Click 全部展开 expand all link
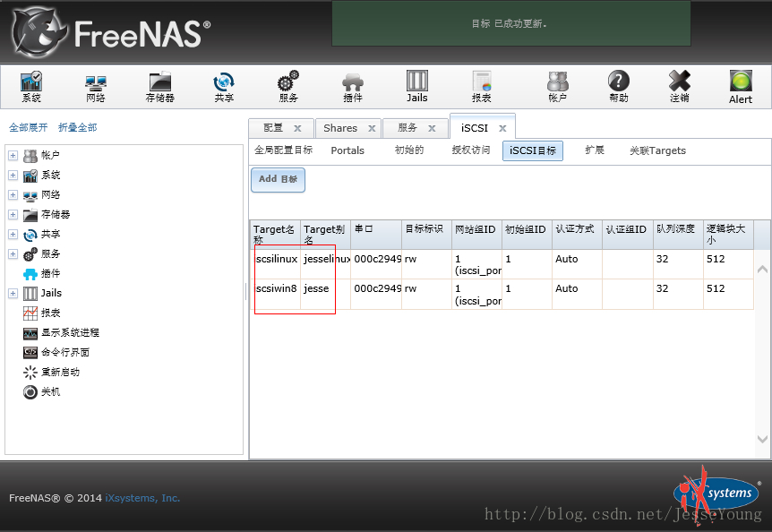772x532 pixels. tap(28, 127)
